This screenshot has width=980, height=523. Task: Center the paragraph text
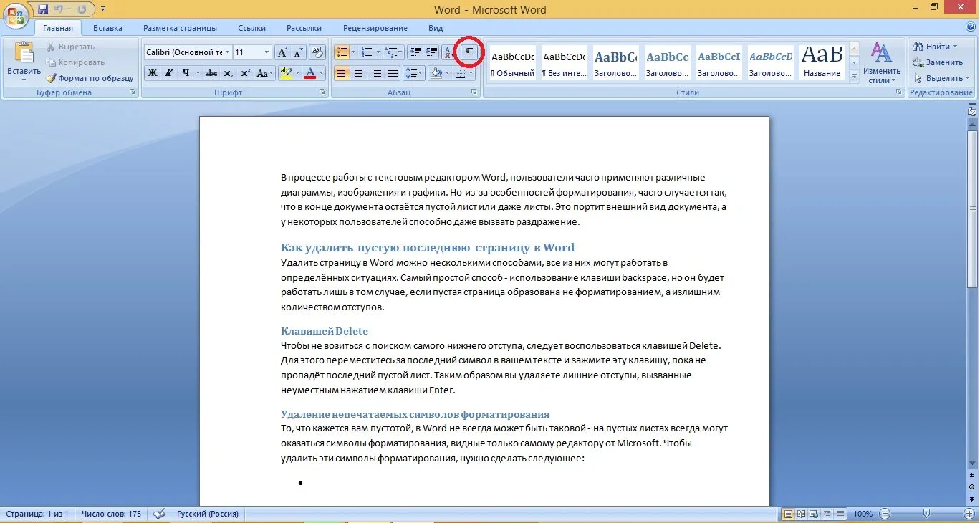coord(359,73)
